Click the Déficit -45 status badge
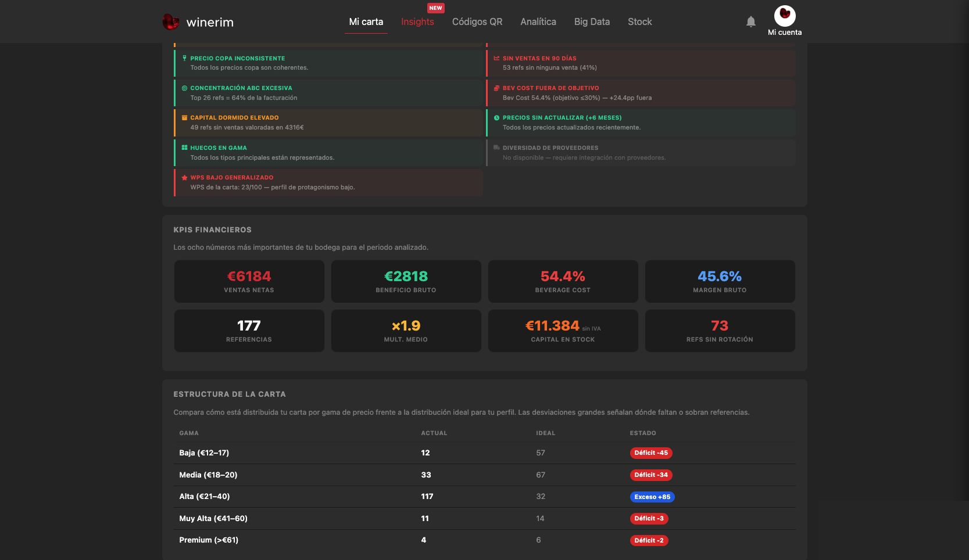The width and height of the screenshot is (969, 560). pos(651,453)
